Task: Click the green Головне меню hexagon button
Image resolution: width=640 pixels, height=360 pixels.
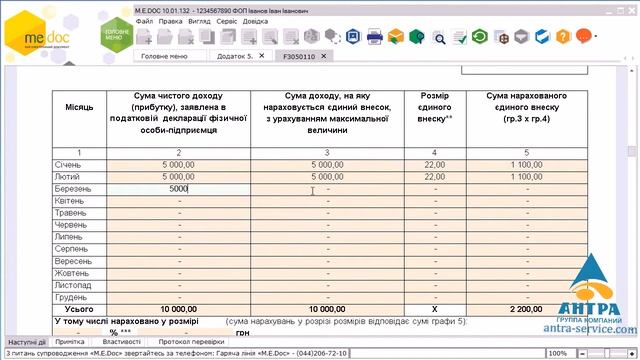Action: [x=117, y=35]
